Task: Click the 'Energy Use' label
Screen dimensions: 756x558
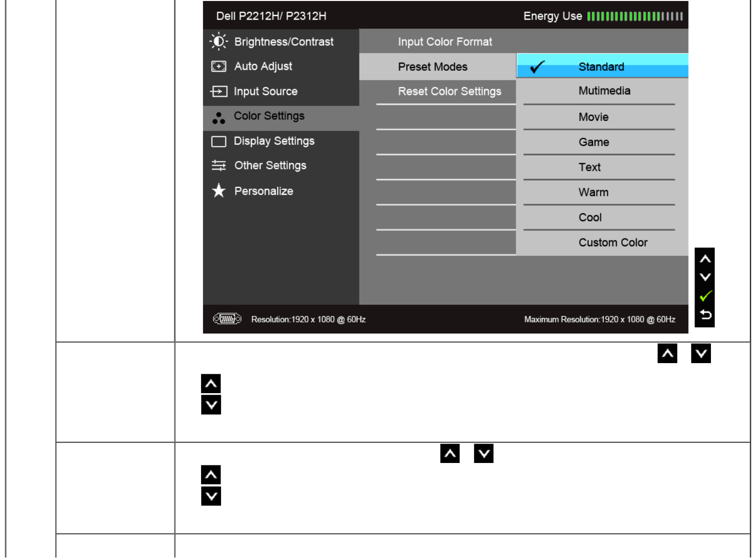Action: [553, 16]
